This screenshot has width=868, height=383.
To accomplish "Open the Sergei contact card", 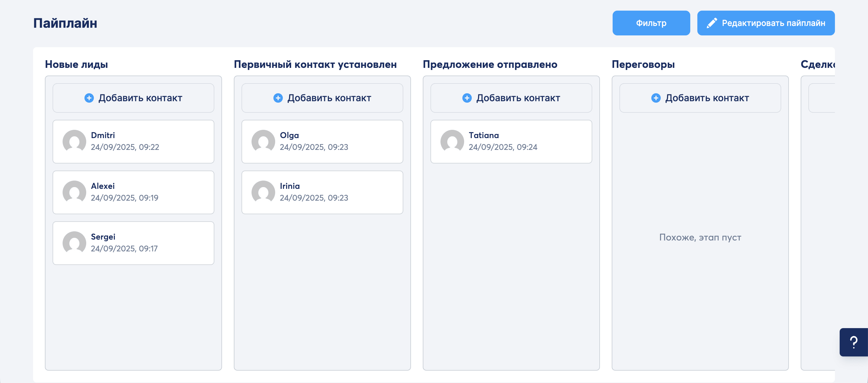I will 133,243.
